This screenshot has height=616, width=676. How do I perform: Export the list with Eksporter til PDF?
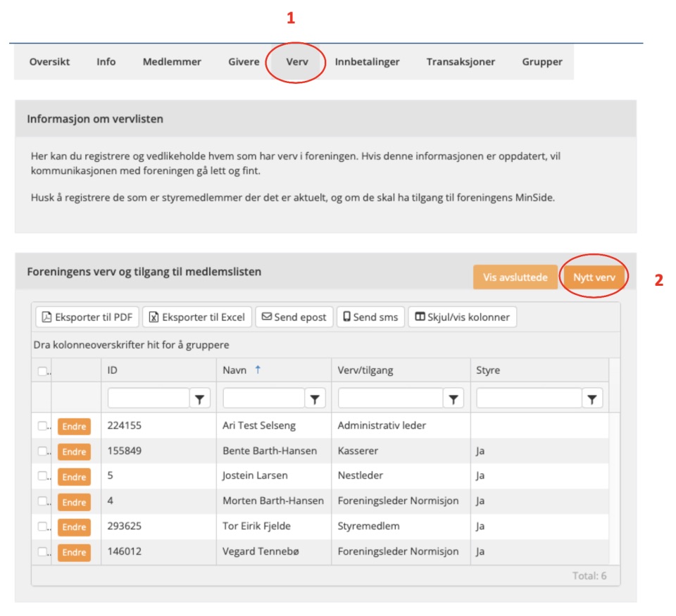coord(87,317)
